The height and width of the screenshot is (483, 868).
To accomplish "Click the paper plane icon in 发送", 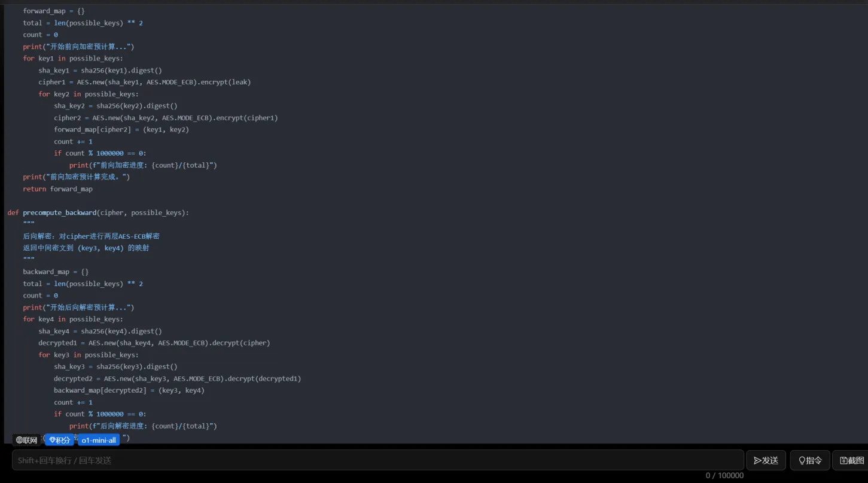I will click(757, 460).
